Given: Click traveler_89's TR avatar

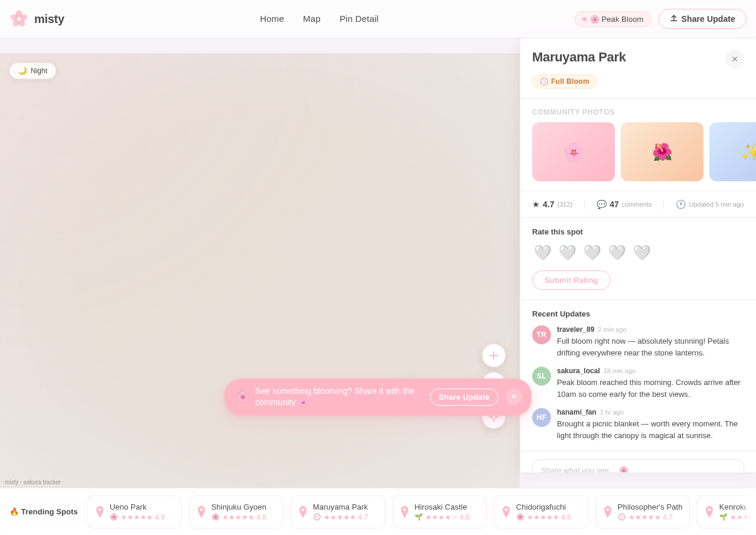Looking at the screenshot, I should click(542, 335).
